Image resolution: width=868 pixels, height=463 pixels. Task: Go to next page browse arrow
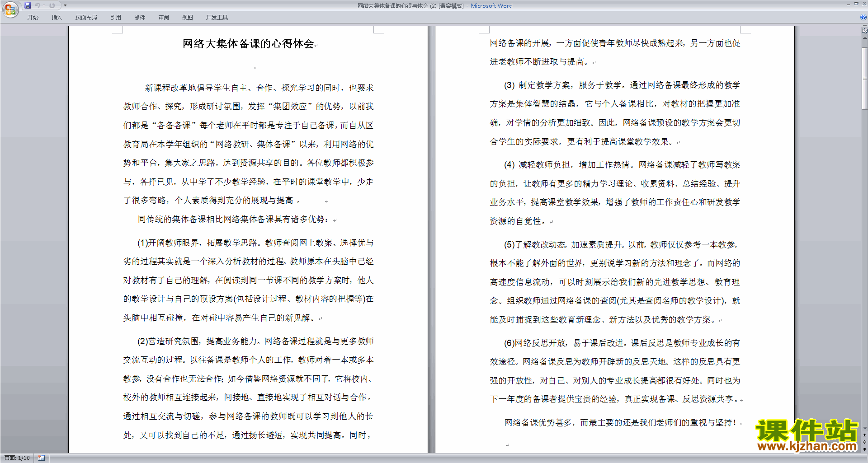pyautogui.click(x=865, y=449)
